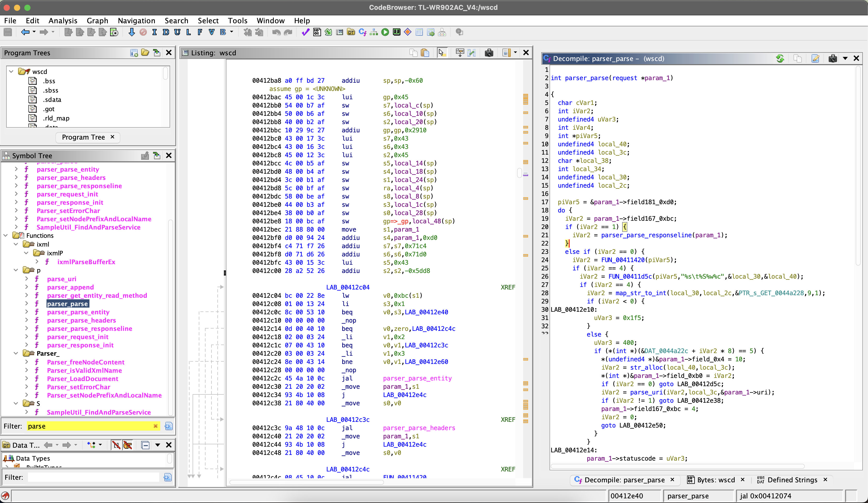
Task: Collapse the ixml folder in Symbol Tree
Action: [x=16, y=244]
